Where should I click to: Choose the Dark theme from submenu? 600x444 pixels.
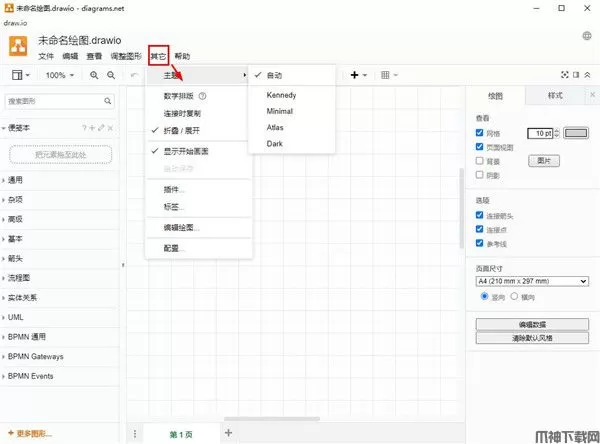click(275, 144)
